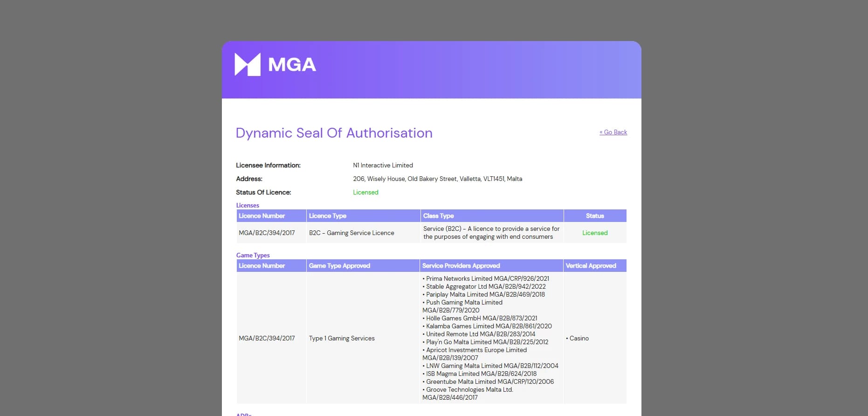This screenshot has width=868, height=416.
Task: Click the Licenses section heading
Action: click(x=248, y=205)
